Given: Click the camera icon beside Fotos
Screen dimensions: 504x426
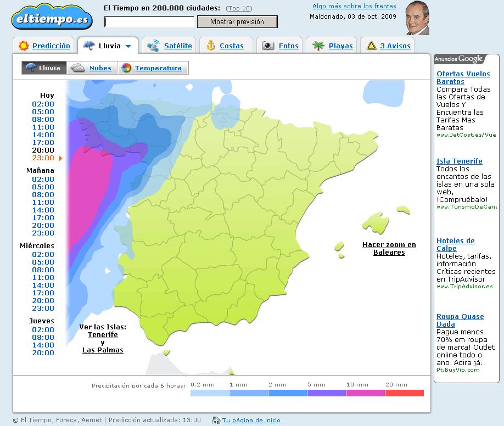Looking at the screenshot, I should pos(268,46).
